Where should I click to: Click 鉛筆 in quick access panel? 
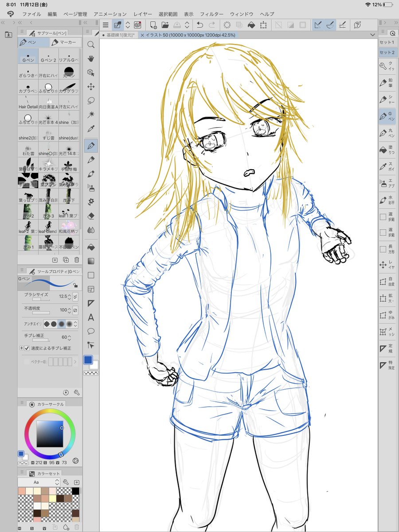(x=387, y=83)
